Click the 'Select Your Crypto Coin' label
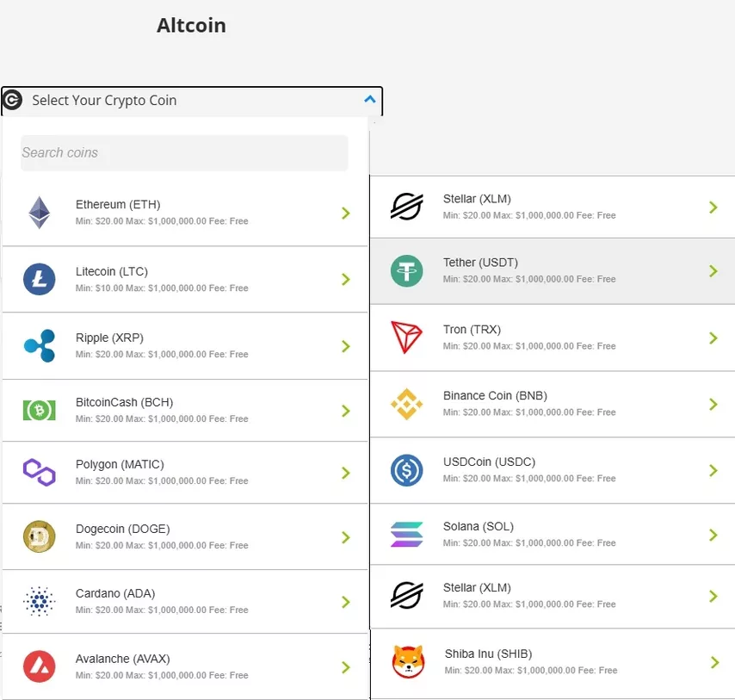This screenshot has width=735, height=700. click(104, 101)
